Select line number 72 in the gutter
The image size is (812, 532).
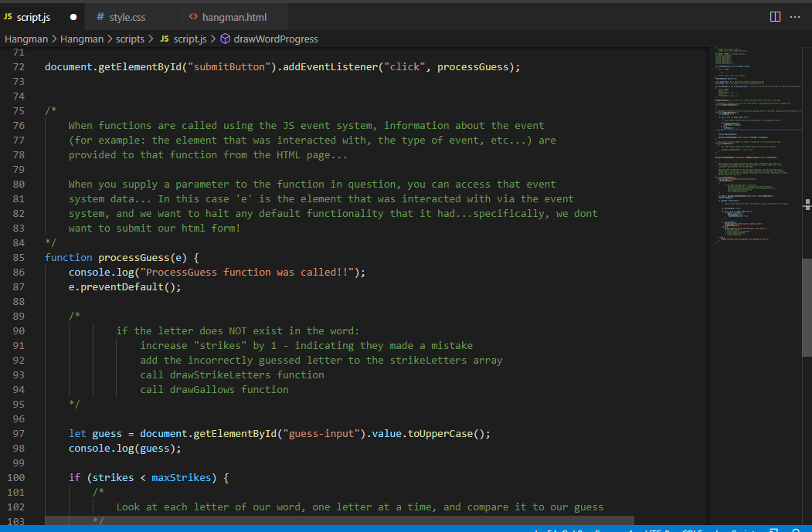coord(19,67)
